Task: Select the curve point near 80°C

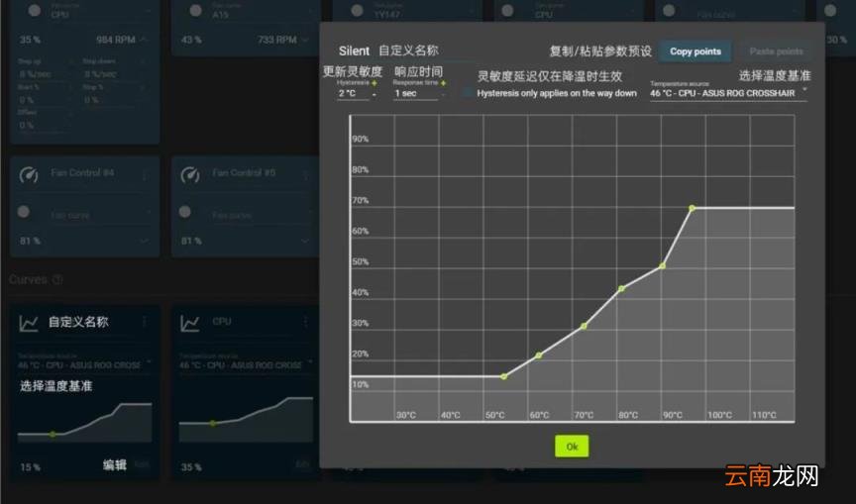Action: [621, 288]
